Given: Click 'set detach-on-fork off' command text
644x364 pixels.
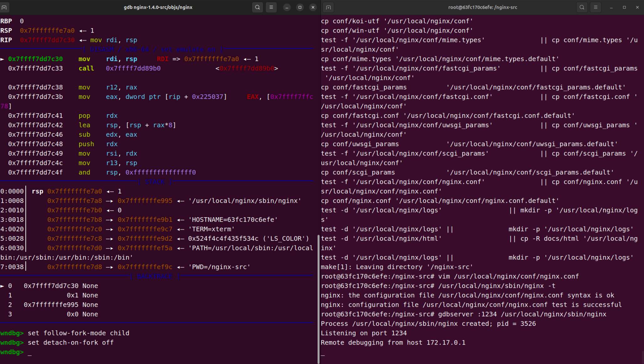Looking at the screenshot, I should [x=71, y=342].
